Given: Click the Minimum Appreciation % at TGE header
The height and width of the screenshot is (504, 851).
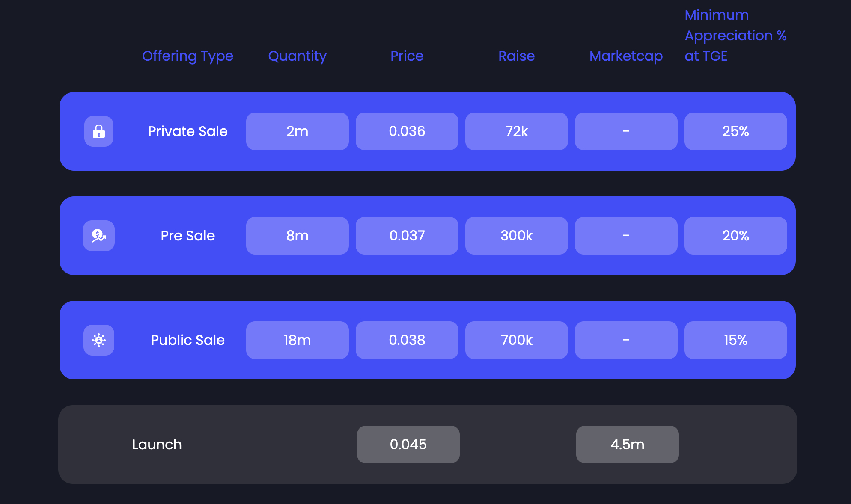Looking at the screenshot, I should tap(735, 36).
